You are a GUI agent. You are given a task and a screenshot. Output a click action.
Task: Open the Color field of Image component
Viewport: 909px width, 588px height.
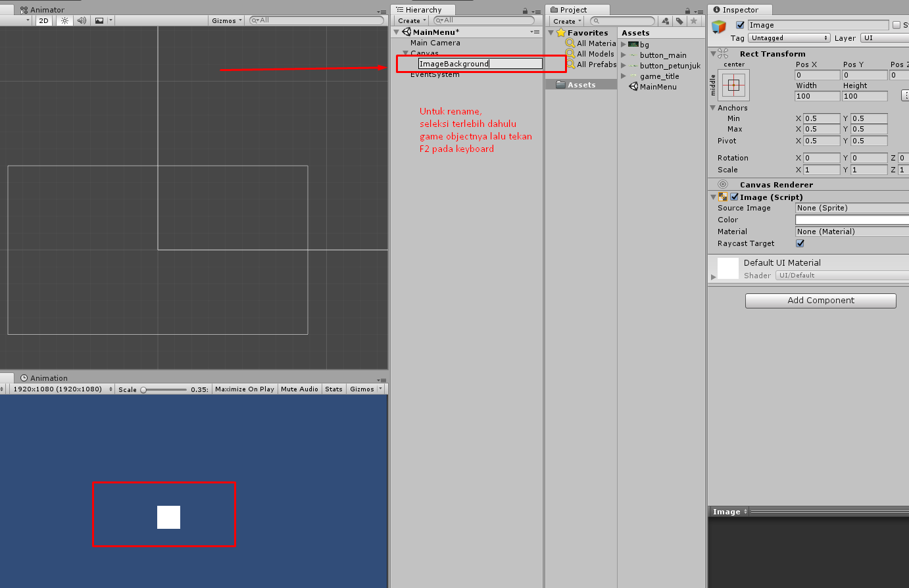852,219
